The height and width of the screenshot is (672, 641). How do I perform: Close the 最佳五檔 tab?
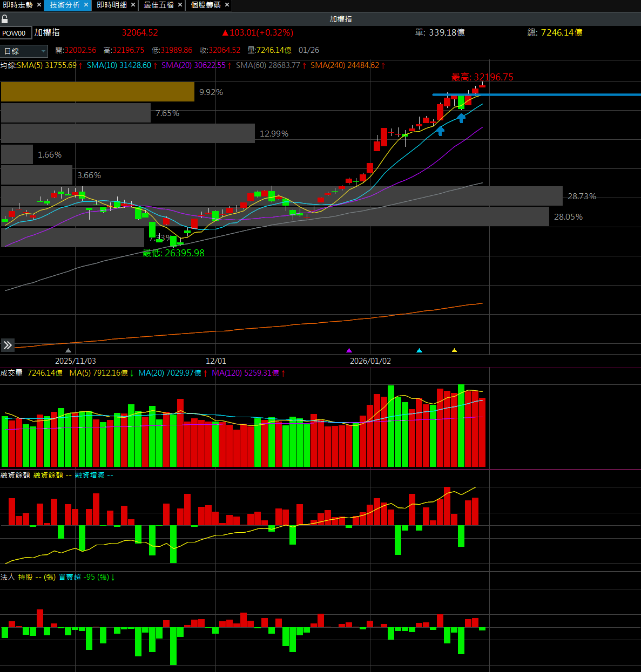[x=180, y=5]
